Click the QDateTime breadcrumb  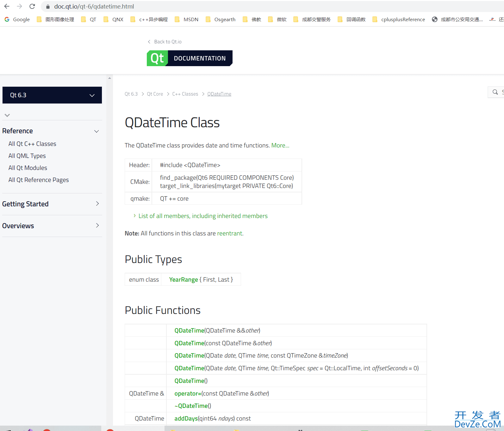pos(219,94)
